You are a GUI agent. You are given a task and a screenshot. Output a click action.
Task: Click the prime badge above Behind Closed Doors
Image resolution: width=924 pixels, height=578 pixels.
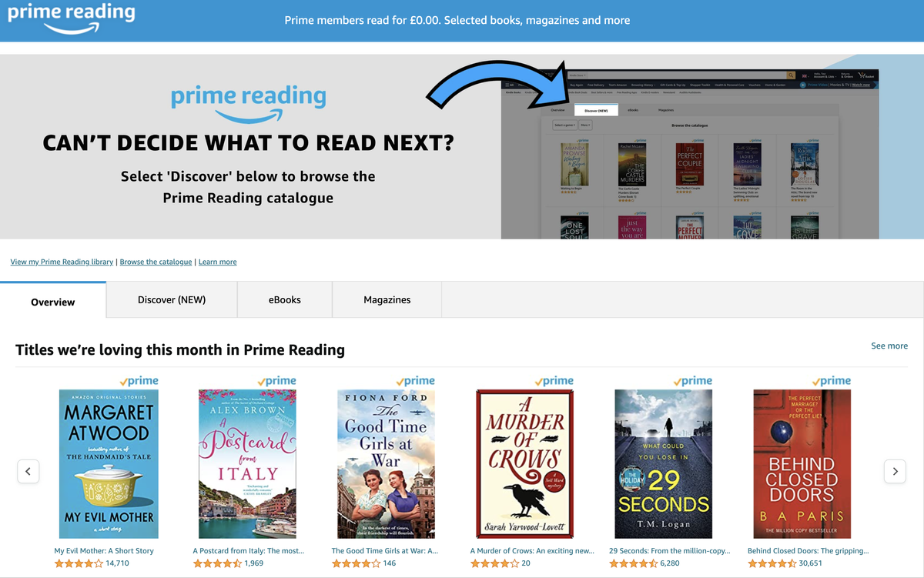coord(832,381)
